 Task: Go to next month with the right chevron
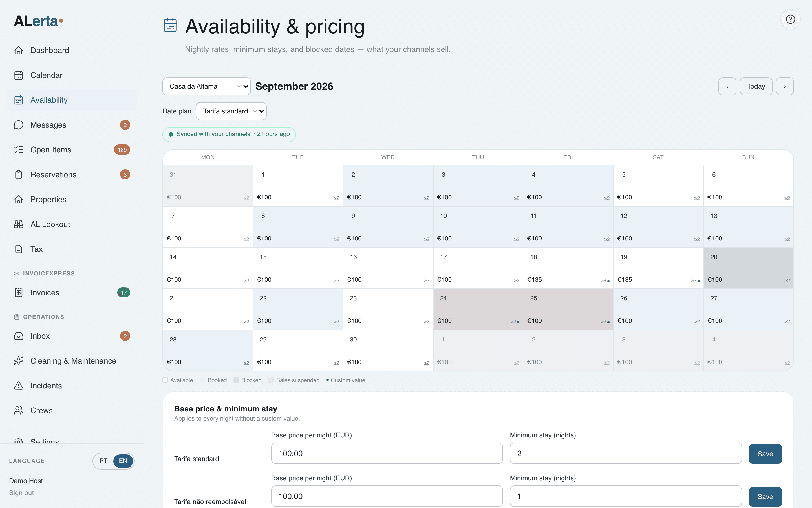click(784, 86)
